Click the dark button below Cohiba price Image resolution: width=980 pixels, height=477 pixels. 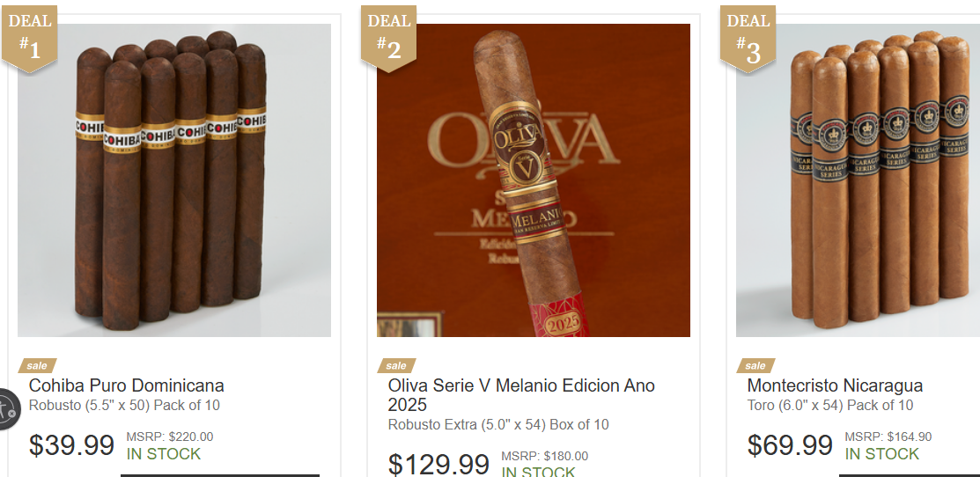220,475
